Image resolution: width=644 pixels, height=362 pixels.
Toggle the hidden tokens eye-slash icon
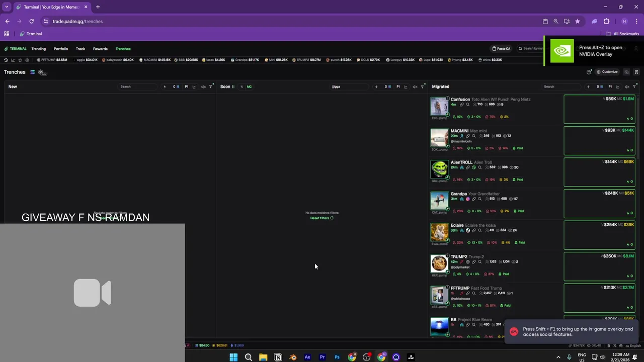627,72
